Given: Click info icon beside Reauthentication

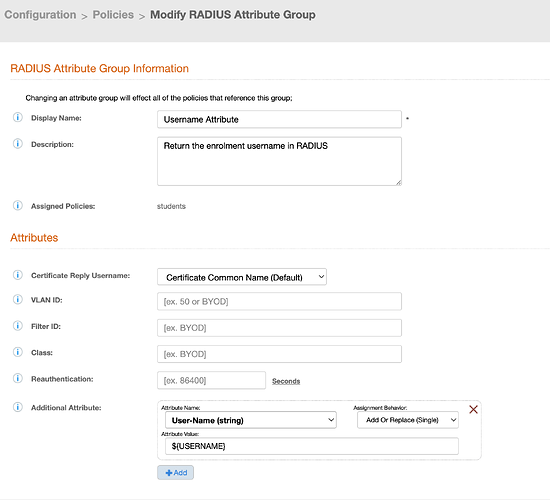Looking at the screenshot, I should point(18,378).
